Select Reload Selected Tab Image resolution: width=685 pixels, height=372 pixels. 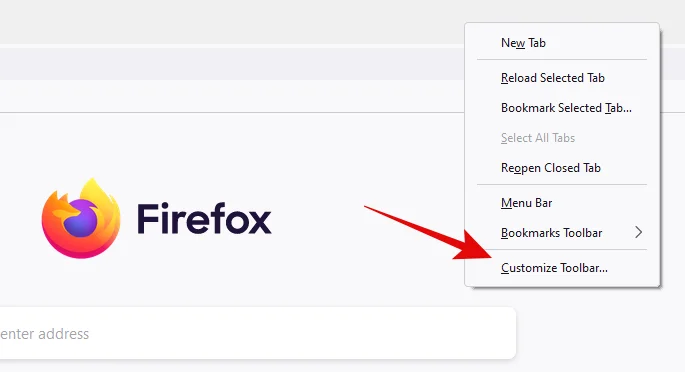pyautogui.click(x=562, y=78)
